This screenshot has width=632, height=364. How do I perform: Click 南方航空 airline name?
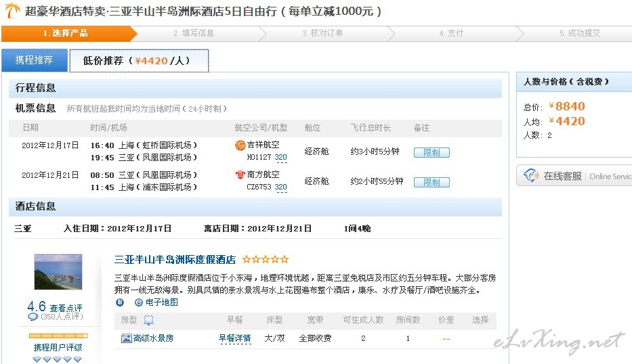click(264, 175)
